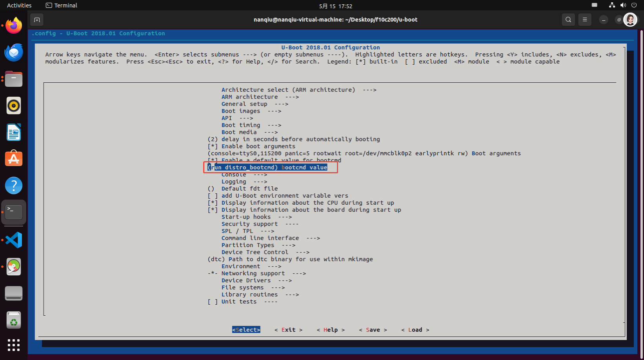Open the Logging submenu
The height and width of the screenshot is (360, 644).
[x=244, y=182]
